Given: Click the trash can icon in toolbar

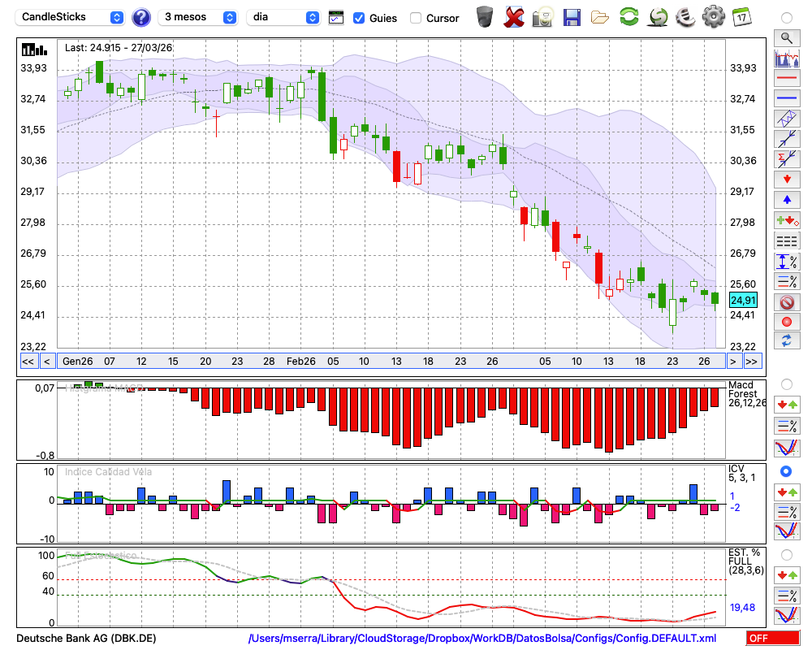Looking at the screenshot, I should pyautogui.click(x=485, y=16).
